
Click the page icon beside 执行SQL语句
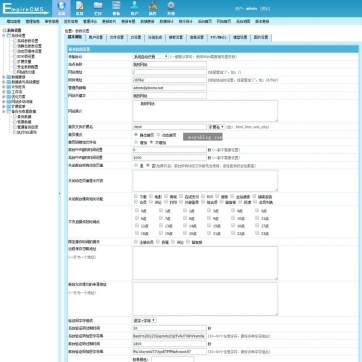15,132
